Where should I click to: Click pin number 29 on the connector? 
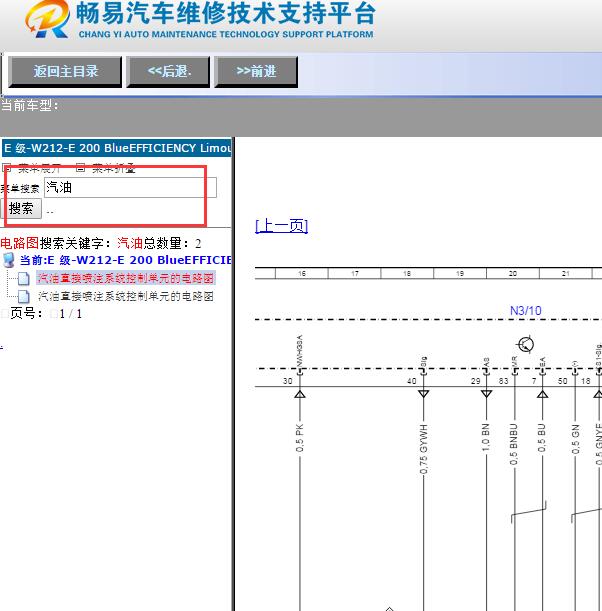click(476, 381)
